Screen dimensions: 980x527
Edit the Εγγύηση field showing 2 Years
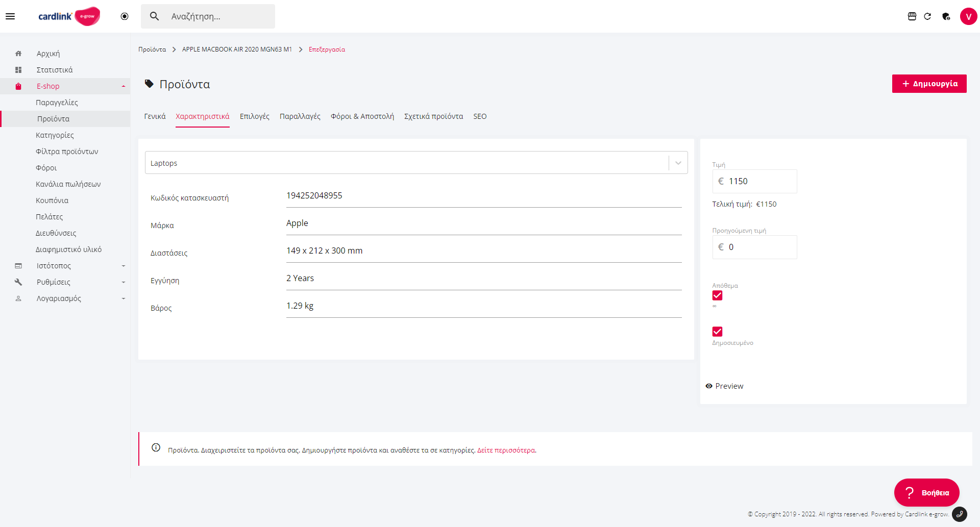pyautogui.click(x=484, y=279)
